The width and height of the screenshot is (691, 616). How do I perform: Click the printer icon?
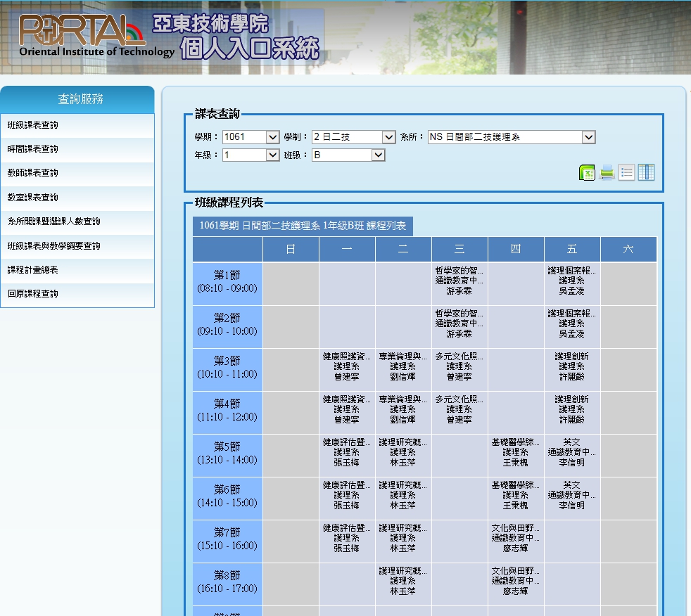[607, 172]
